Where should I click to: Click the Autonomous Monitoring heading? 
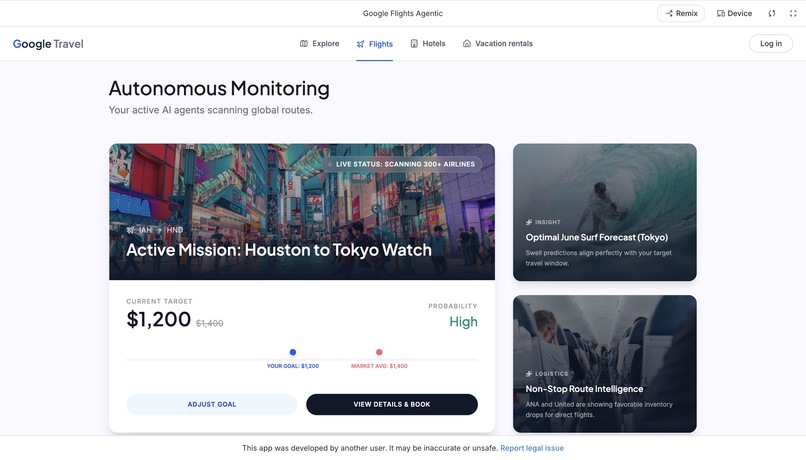point(219,88)
